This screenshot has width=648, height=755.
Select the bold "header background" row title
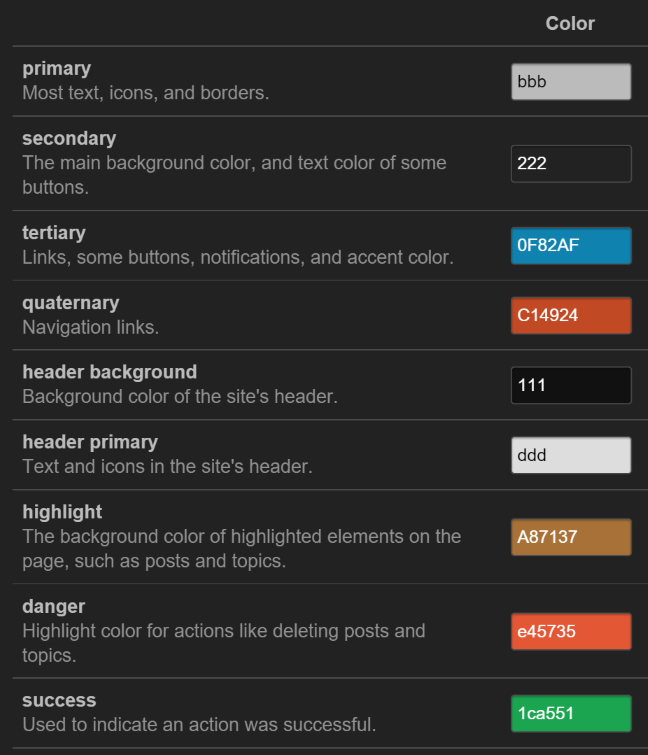109,372
